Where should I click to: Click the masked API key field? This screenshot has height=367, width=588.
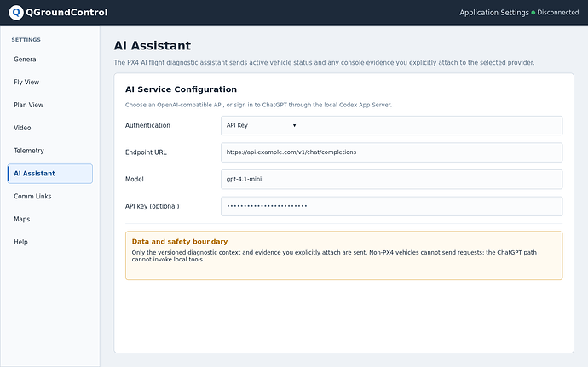pos(391,206)
